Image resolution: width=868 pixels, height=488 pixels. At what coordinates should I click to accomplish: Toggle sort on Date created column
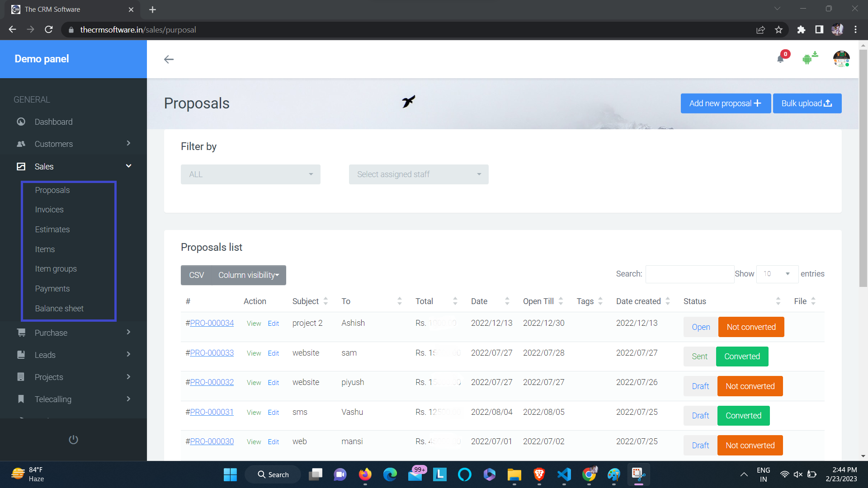point(667,301)
